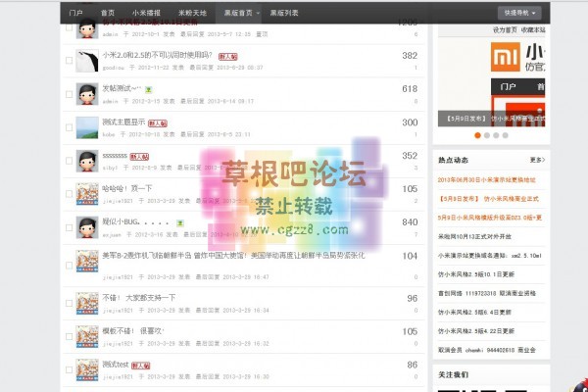Check the 疑似小BUG thread checkbox
This screenshot has width=588, height=392.
[x=69, y=227]
